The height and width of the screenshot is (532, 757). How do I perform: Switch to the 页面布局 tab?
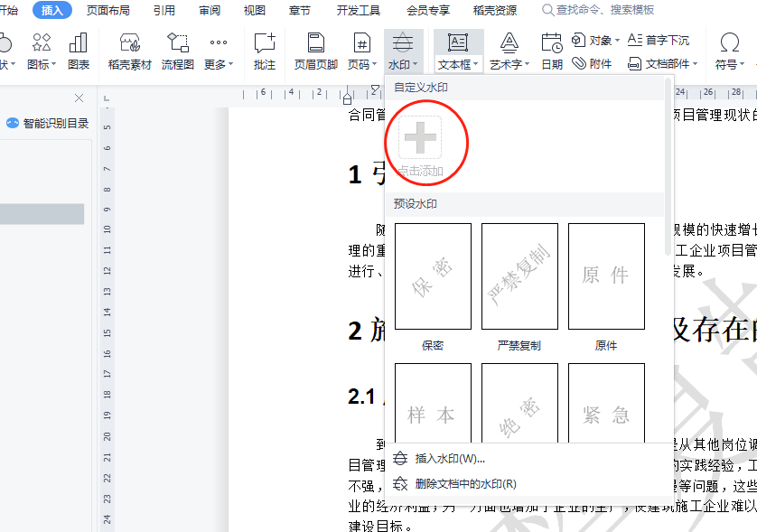coord(108,10)
